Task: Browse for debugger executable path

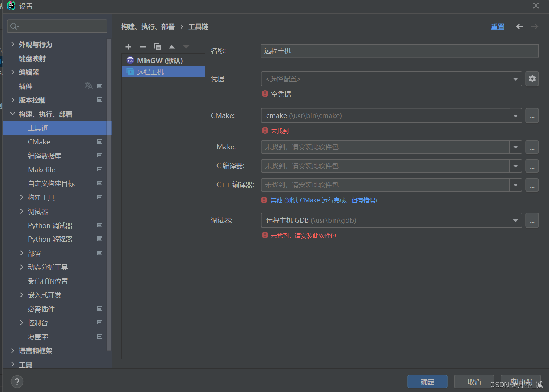Action: (x=532, y=220)
